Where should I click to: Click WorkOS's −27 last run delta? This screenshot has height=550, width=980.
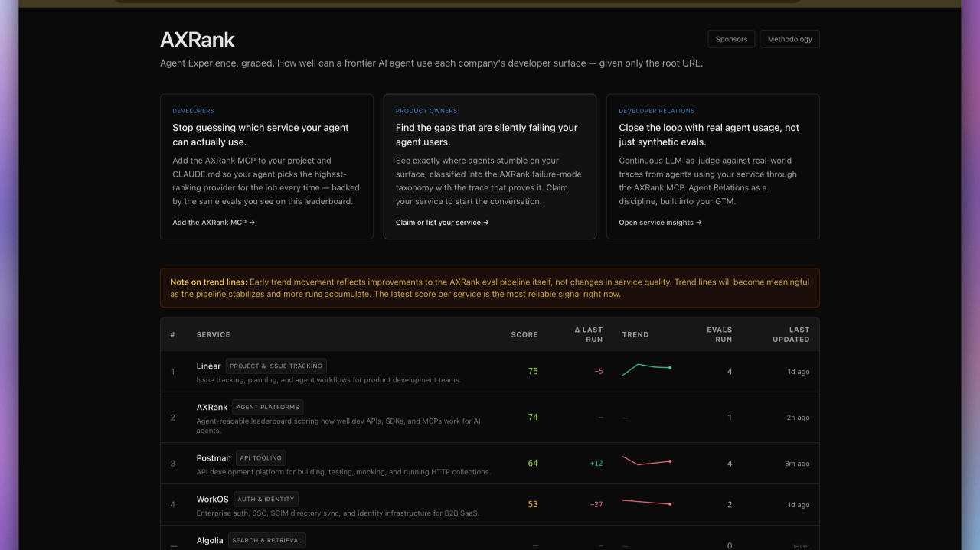click(x=596, y=505)
